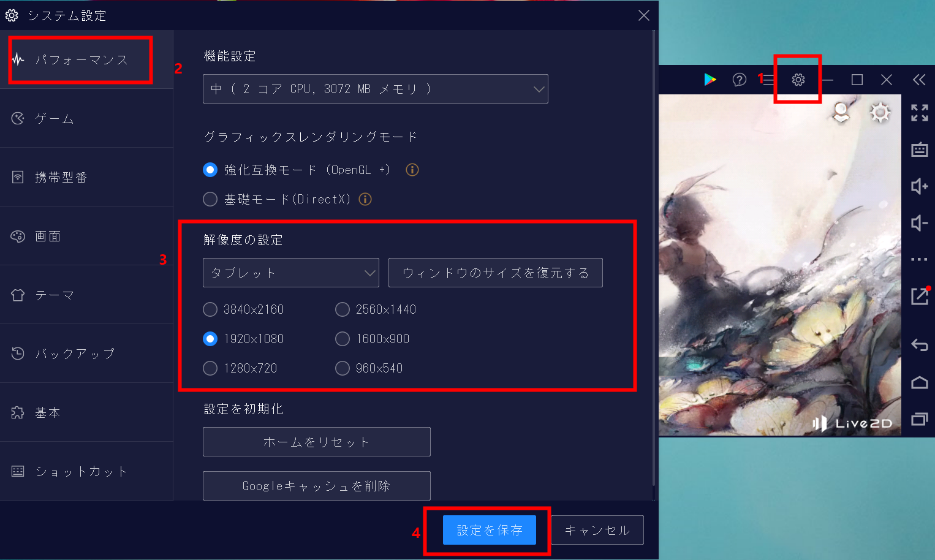
Task: Select the 1920x1080 resolution option
Action: click(210, 339)
